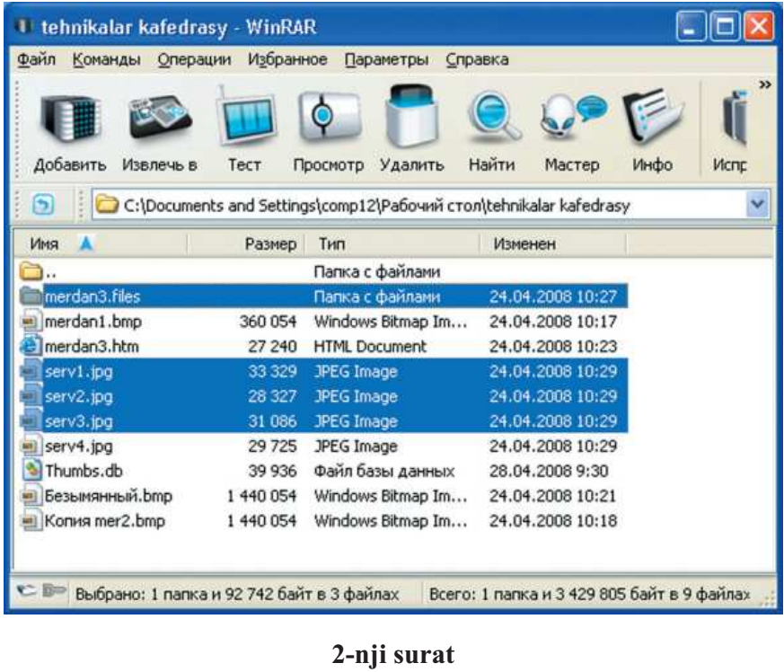The image size is (784, 672).
Task: Open the Команды menu
Action: (106, 59)
